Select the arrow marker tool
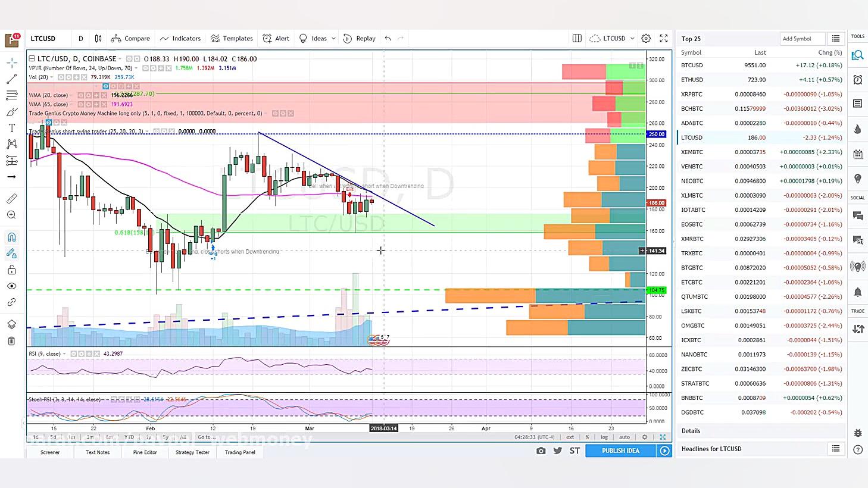The width and height of the screenshot is (868, 488). [11, 177]
